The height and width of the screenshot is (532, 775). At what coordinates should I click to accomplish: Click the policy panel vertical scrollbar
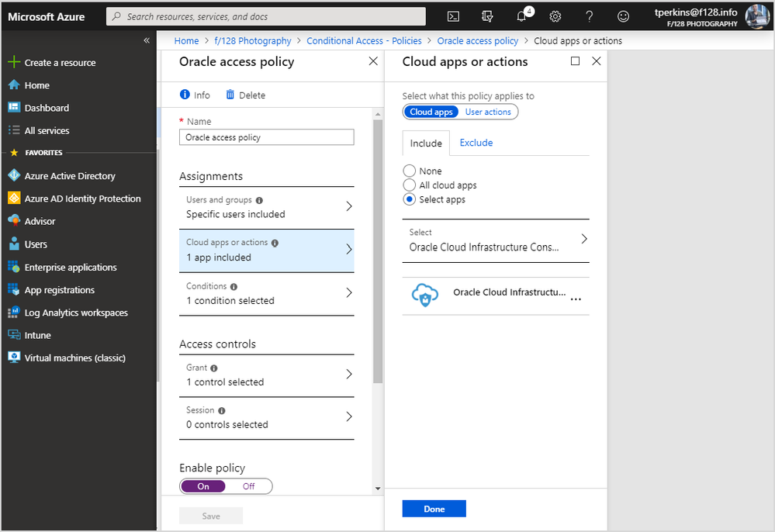tap(378, 248)
